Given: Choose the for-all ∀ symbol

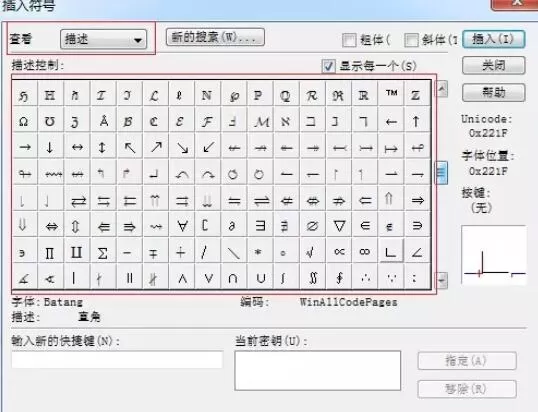Looking at the screenshot, I should click(182, 226).
